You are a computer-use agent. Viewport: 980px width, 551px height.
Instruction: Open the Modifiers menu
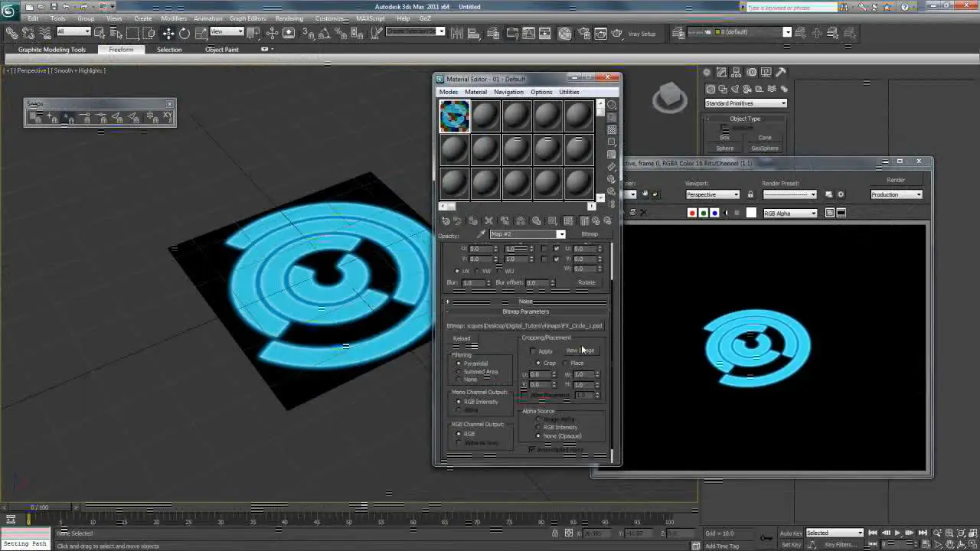(x=174, y=18)
